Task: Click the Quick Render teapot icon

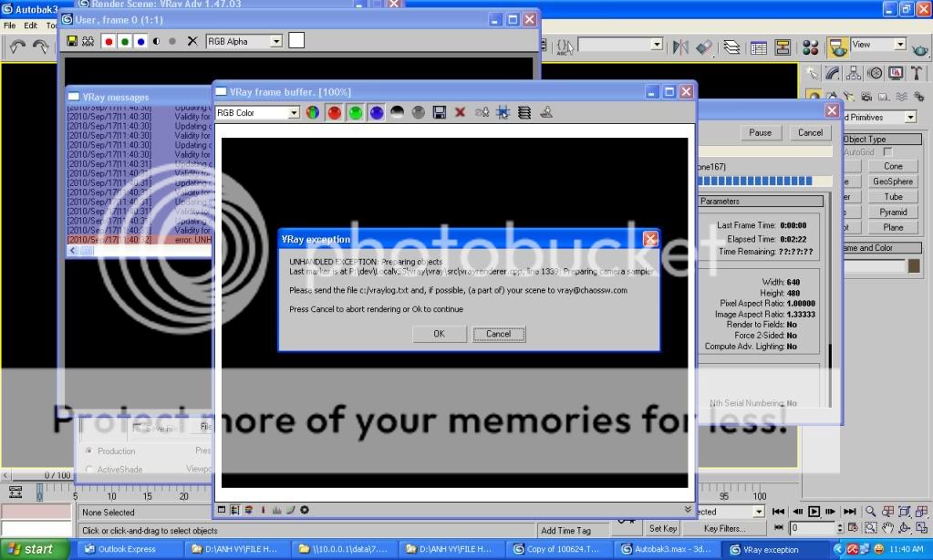Action: pos(920,49)
